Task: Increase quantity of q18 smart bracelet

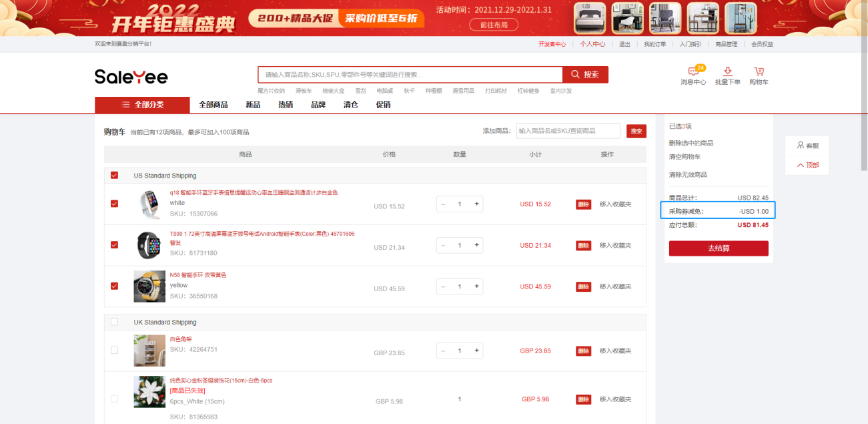Action: tap(476, 204)
